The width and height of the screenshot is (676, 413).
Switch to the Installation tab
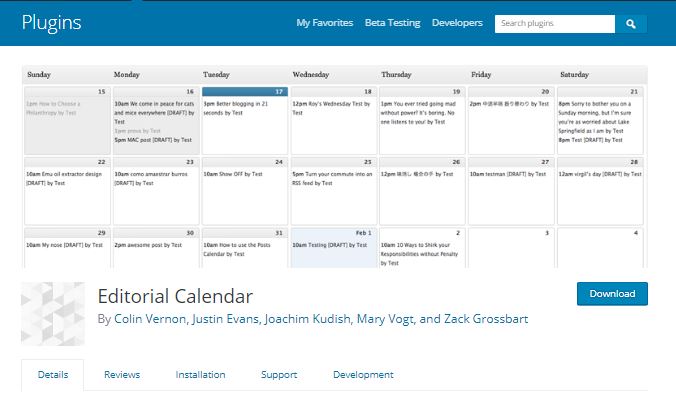pos(200,375)
